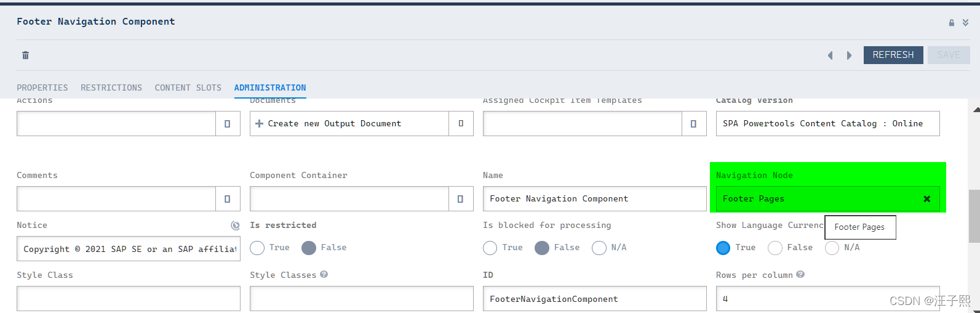The width and height of the screenshot is (980, 313).
Task: Click the trash delete icon
Action: [25, 55]
